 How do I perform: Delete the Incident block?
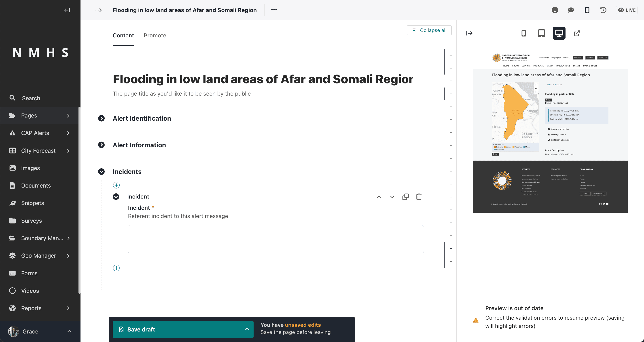tap(419, 197)
